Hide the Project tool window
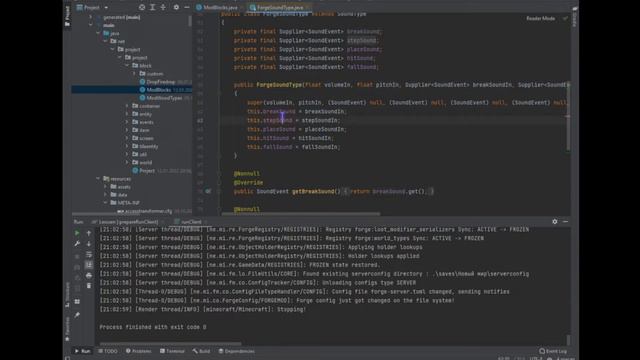 point(187,7)
